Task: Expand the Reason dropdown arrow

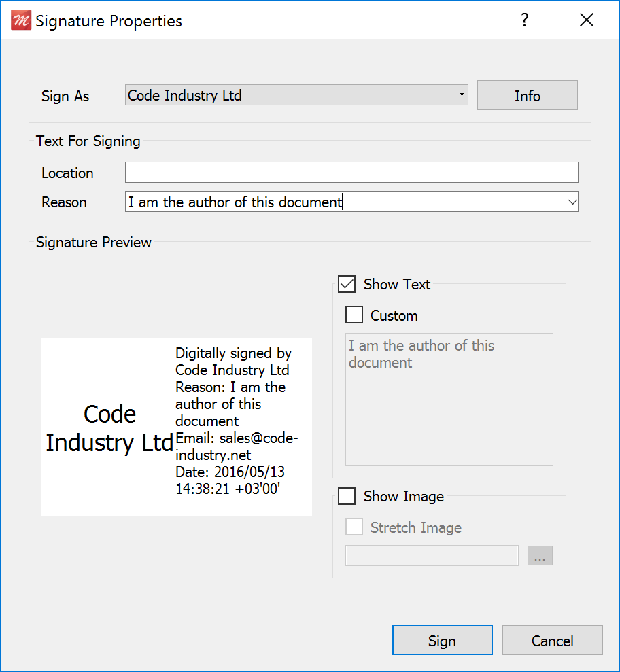Action: [x=571, y=202]
